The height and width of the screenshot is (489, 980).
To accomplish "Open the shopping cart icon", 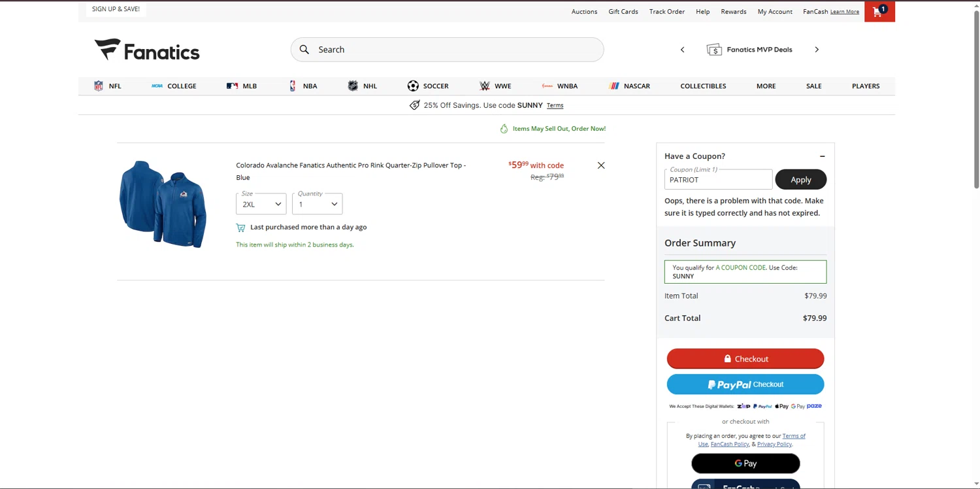I will click(879, 11).
